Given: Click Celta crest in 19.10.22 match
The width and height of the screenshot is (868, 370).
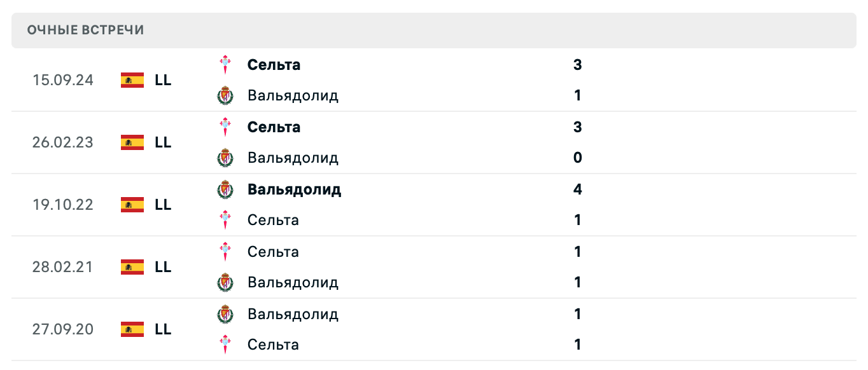Looking at the screenshot, I should [x=225, y=220].
